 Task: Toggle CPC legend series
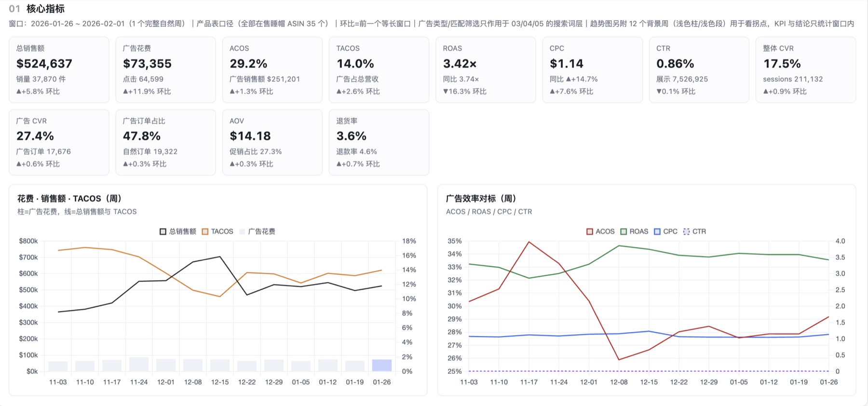[665, 231]
